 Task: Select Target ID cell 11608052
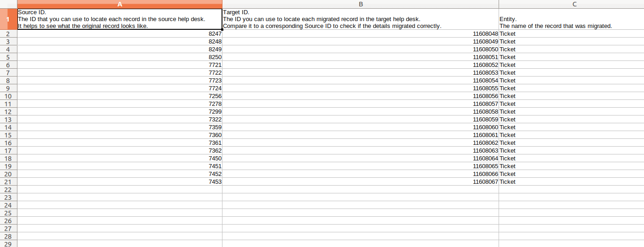pos(361,65)
